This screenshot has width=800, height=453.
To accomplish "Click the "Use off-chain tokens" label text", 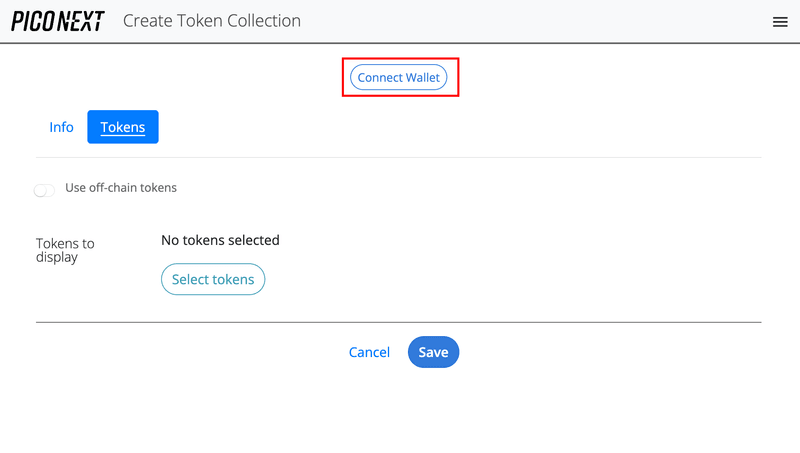I will (121, 188).
